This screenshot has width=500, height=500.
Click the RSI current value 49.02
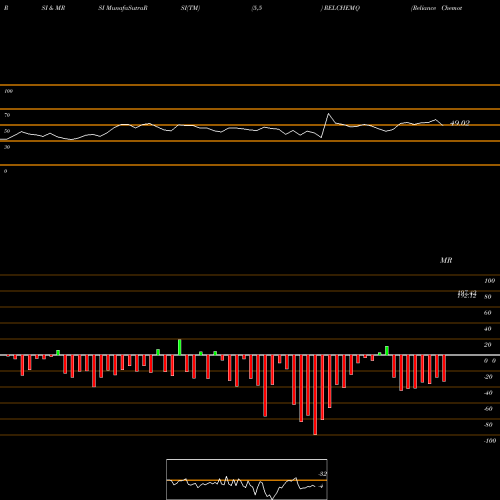(x=460, y=123)
